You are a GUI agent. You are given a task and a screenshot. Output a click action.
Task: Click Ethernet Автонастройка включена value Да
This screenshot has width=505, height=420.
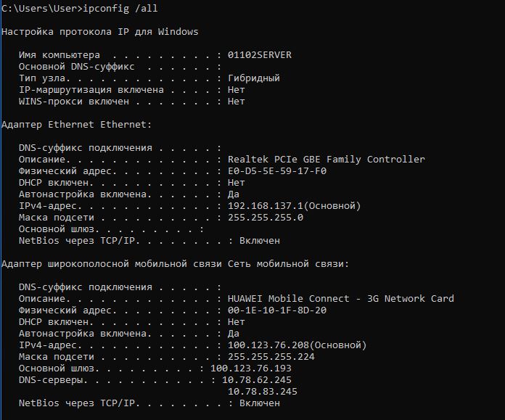[234, 194]
